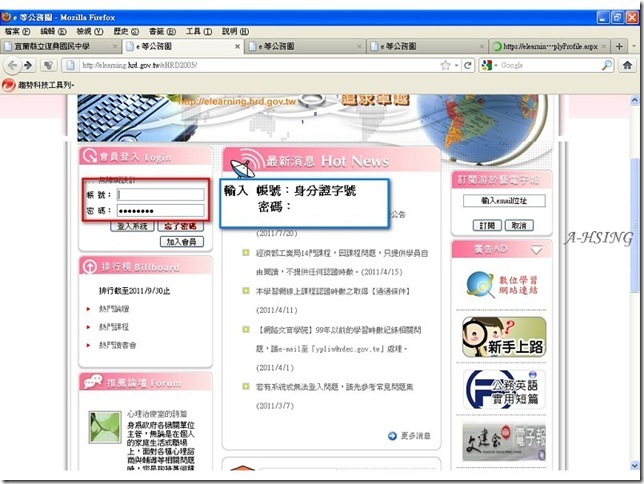644x484 pixels.
Task: Click the reload page icon in address bar
Action: pyautogui.click(x=467, y=65)
